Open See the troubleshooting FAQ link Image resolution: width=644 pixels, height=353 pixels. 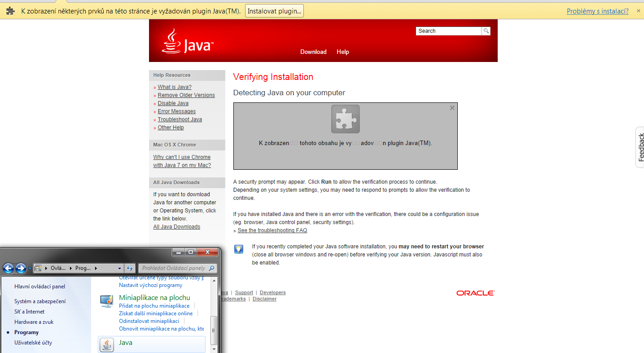tap(272, 230)
